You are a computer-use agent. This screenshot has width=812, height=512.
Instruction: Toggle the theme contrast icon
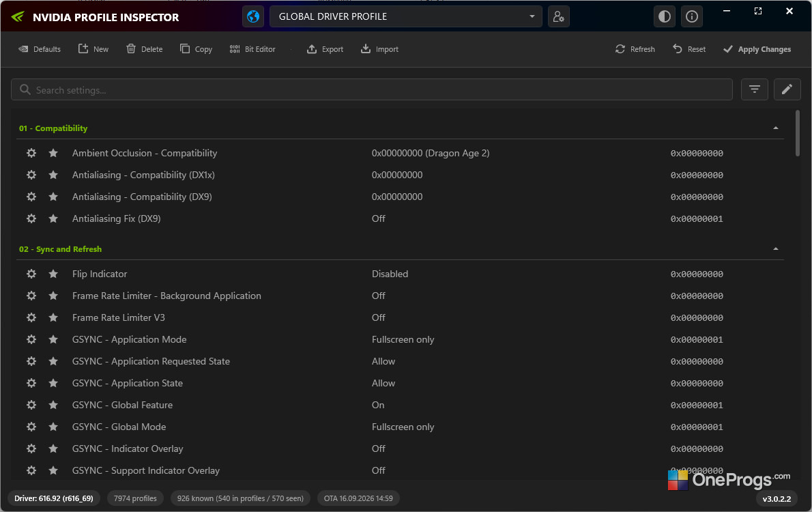(x=665, y=16)
